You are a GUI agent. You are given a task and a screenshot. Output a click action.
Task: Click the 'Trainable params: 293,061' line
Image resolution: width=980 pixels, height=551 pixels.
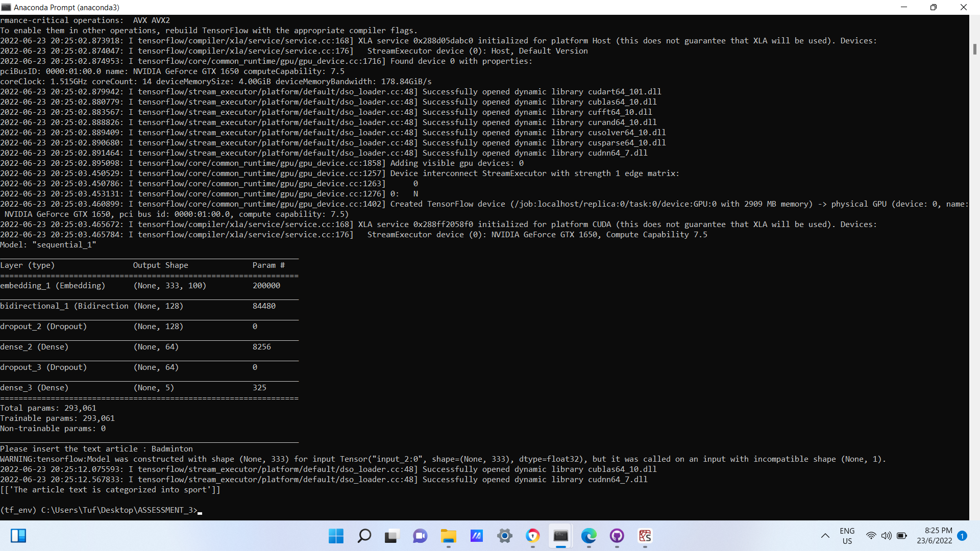(58, 418)
